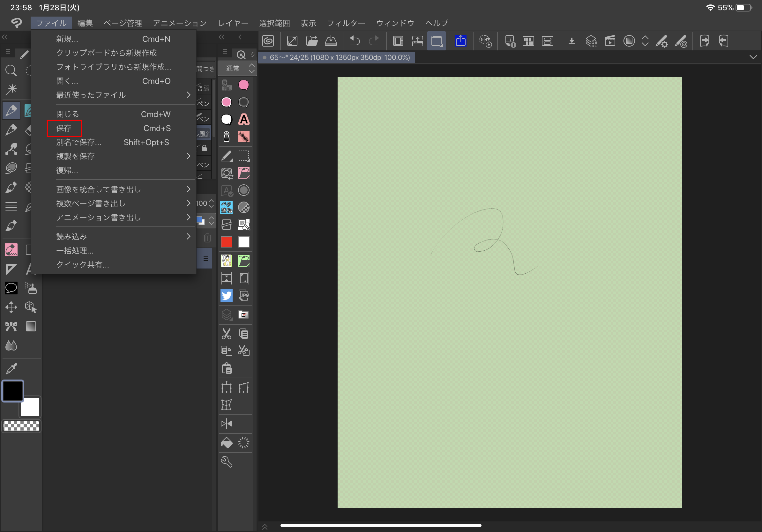The height and width of the screenshot is (532, 762).
Task: Click the blue share/export icon
Action: [460, 41]
